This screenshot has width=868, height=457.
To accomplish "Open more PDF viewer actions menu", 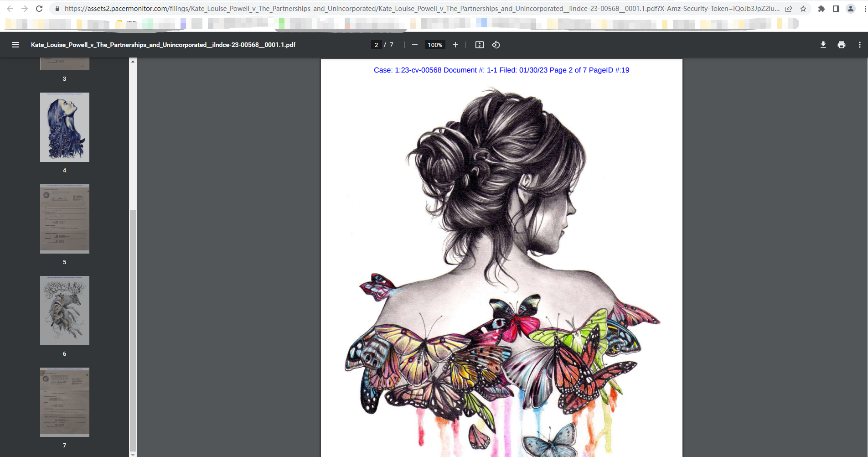I will (x=860, y=45).
